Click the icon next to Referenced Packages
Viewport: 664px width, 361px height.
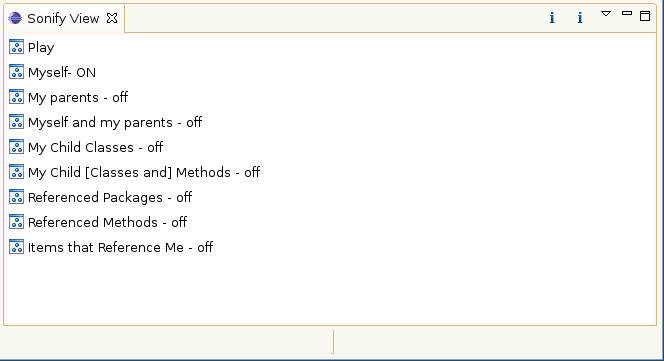(17, 197)
